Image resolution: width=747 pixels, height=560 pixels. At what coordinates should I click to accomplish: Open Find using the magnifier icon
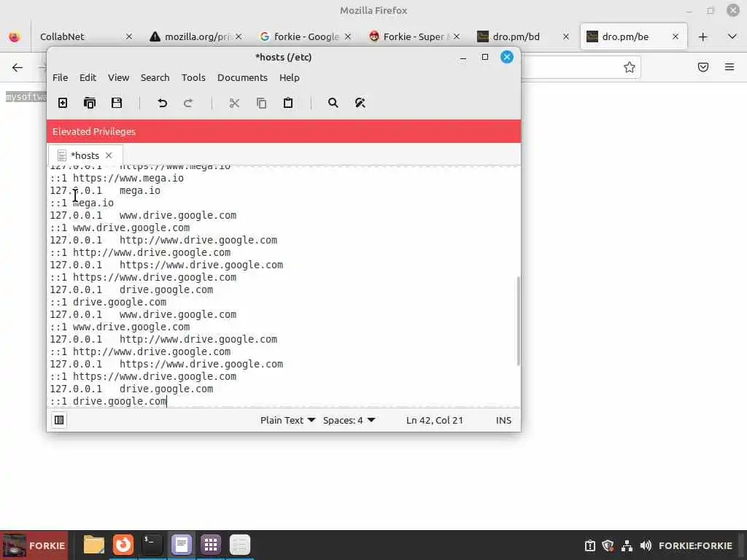[x=333, y=103]
